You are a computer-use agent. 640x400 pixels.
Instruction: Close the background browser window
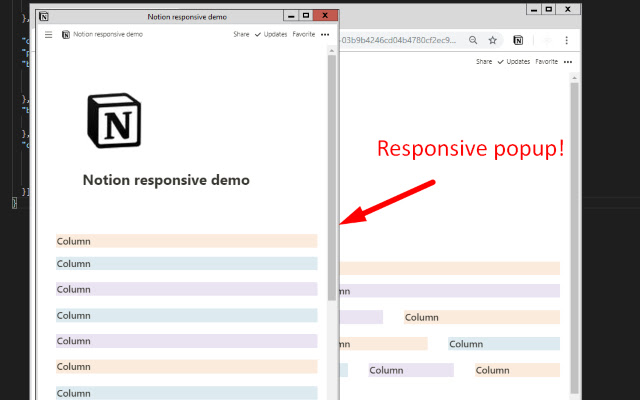(x=568, y=9)
